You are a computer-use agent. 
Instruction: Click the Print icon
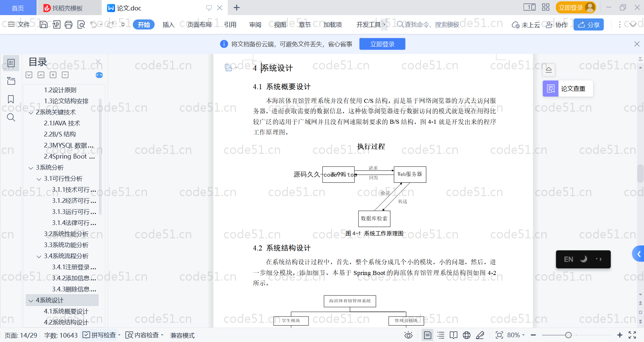69,24
